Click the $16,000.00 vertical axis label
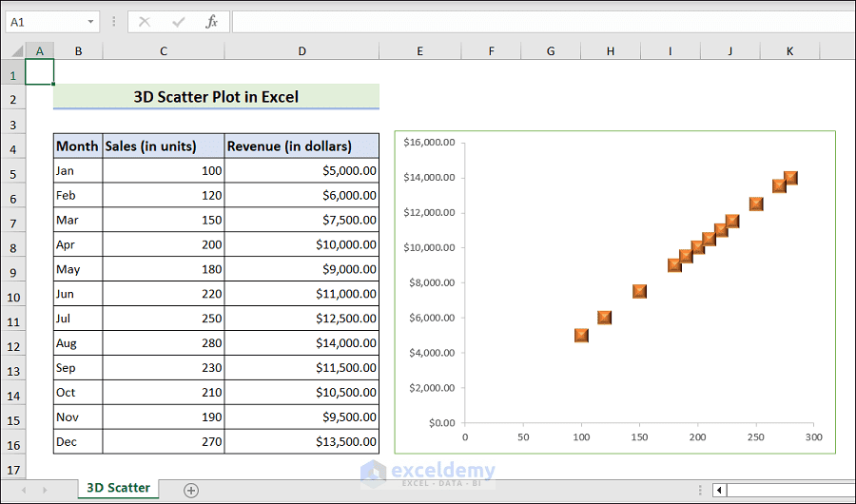856x504 pixels. (x=429, y=142)
